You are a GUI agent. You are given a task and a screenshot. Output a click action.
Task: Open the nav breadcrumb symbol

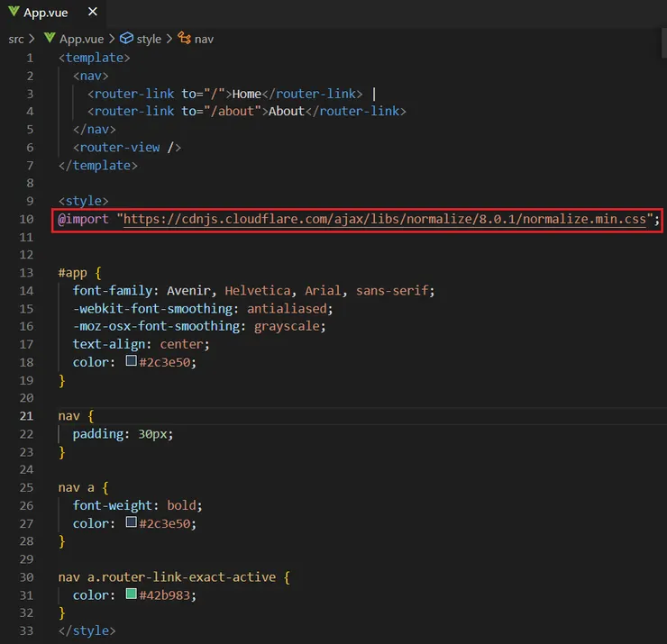[x=205, y=39]
